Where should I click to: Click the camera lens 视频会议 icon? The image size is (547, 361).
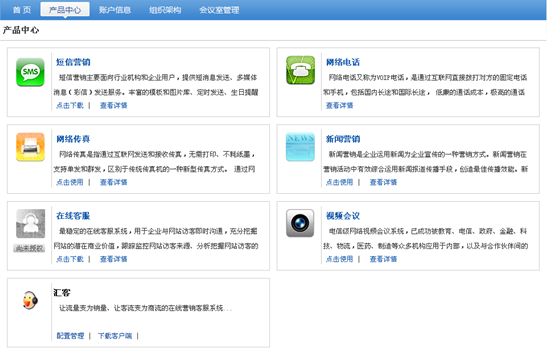(300, 223)
